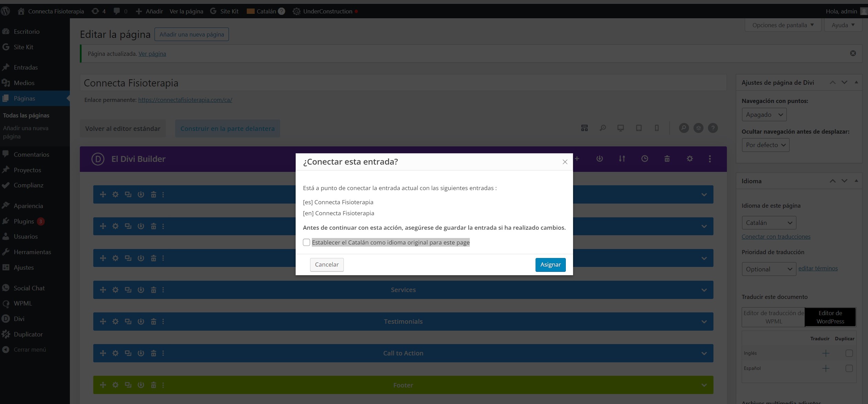Click the Services section settings gear

click(115, 290)
